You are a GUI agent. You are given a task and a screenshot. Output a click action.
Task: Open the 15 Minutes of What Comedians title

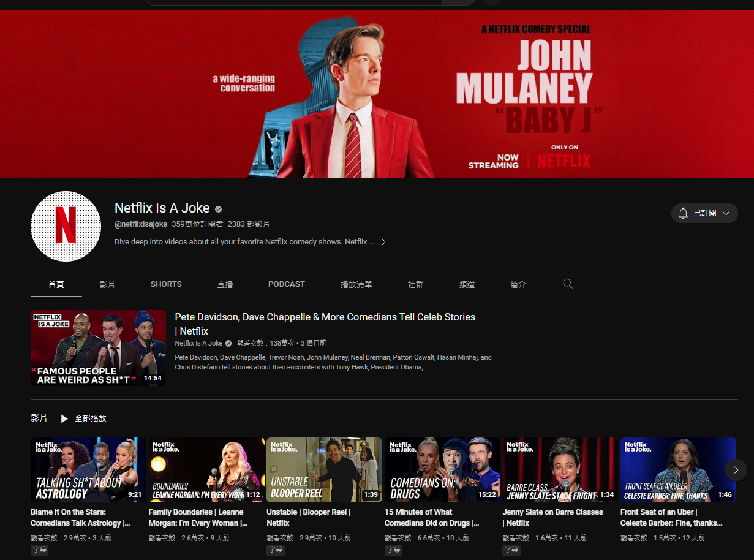tap(432, 518)
